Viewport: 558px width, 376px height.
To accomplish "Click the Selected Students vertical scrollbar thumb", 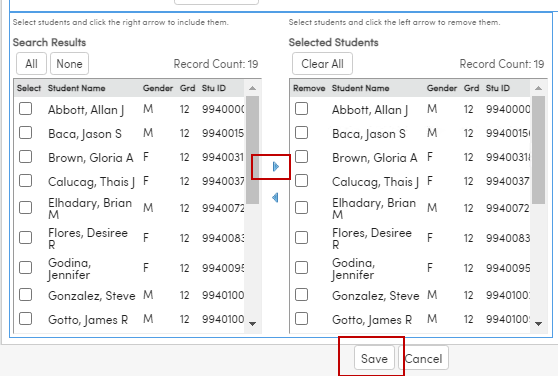I will (538, 150).
